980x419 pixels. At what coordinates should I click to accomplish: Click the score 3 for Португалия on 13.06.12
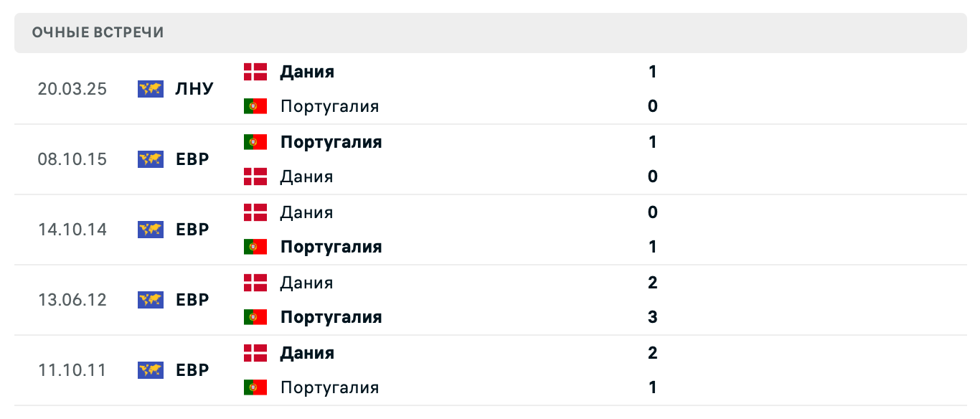(x=651, y=316)
